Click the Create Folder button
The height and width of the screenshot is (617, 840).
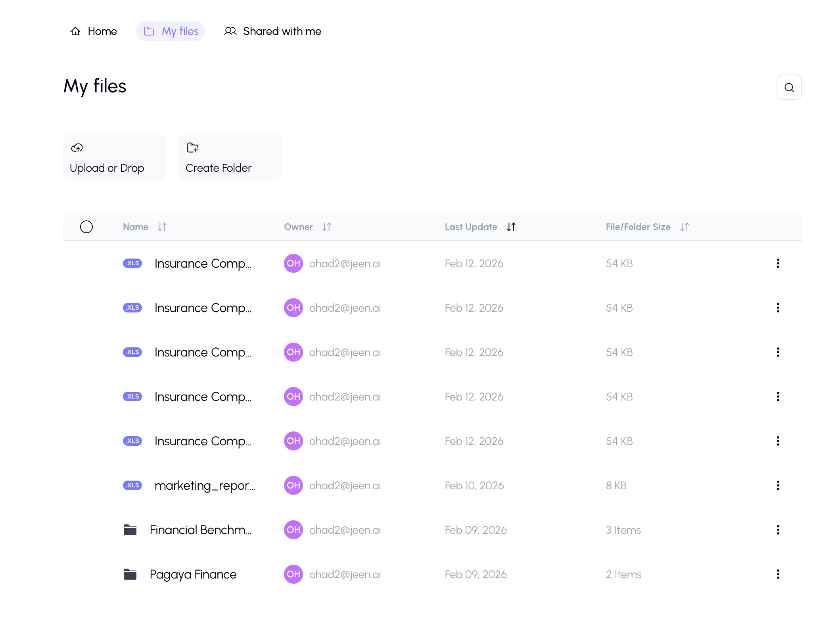pyautogui.click(x=230, y=158)
